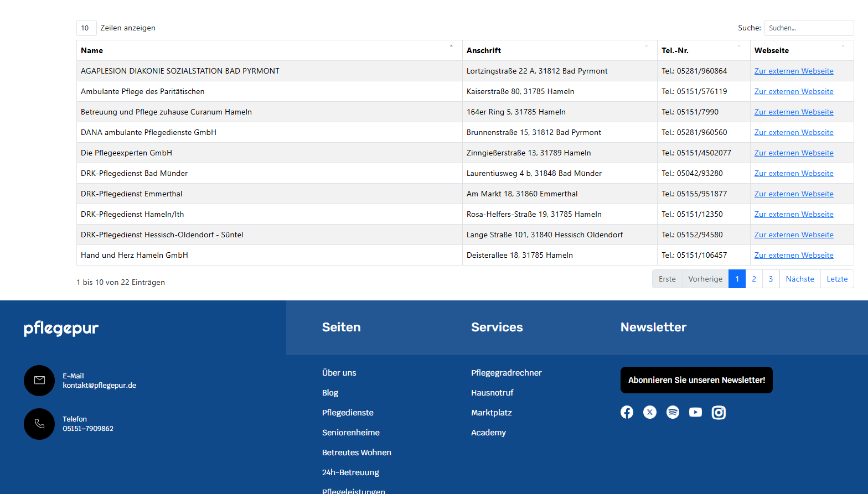Select name cell Hand und Herz Hameln GmbH

270,255
